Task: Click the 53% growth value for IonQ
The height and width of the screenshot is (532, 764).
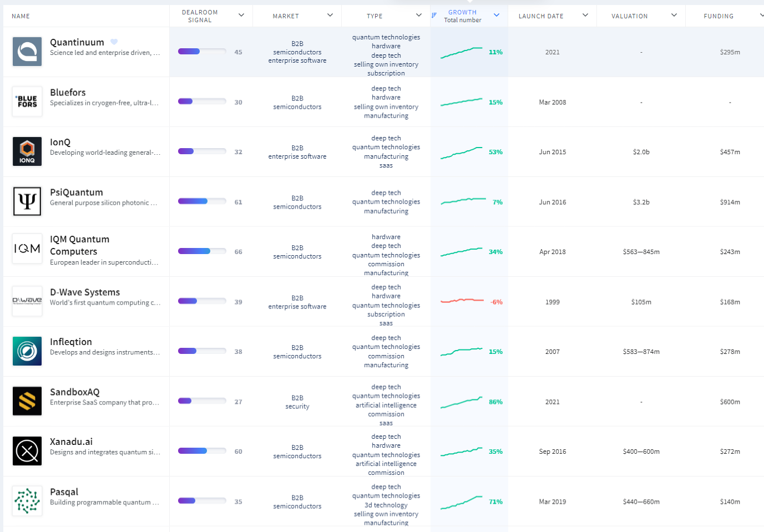Action: click(x=495, y=152)
